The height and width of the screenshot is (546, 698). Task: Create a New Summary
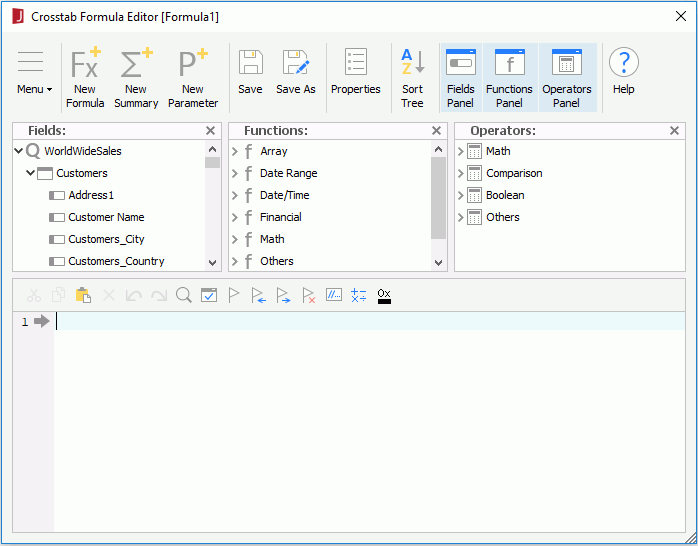coord(136,78)
